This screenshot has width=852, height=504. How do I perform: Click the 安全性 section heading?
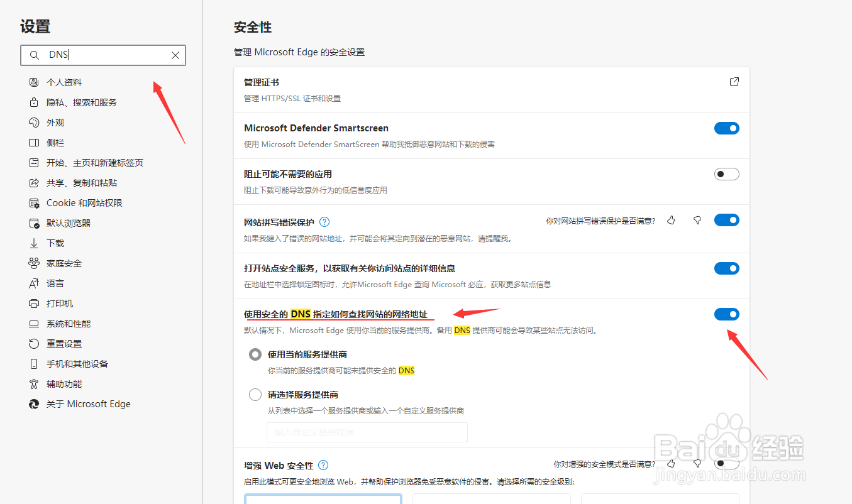click(x=253, y=27)
